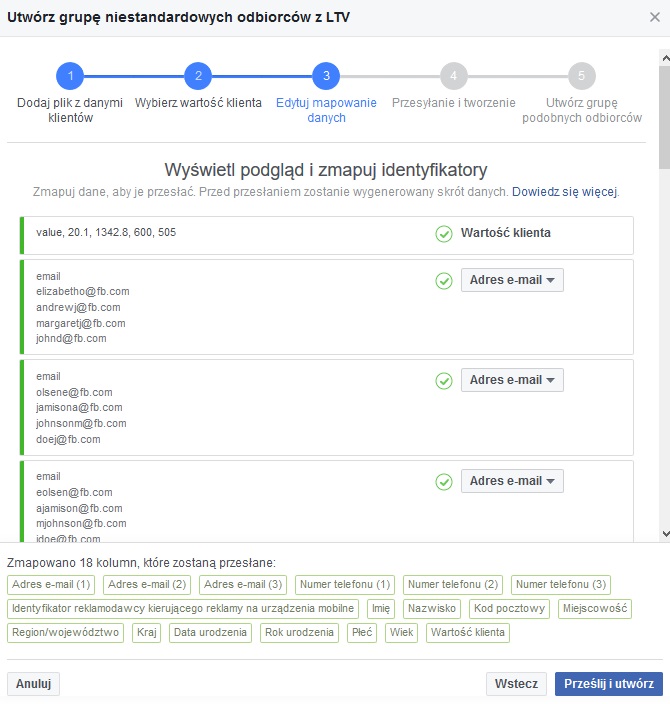Viewport: 670px width, 704px height.
Task: Open first Adres e-mail mapping dropdown
Action: point(512,280)
